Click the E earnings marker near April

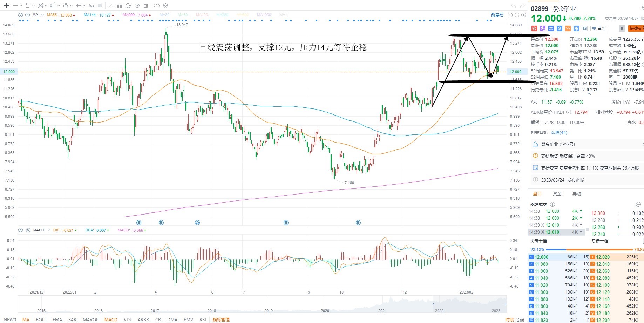[x=161, y=223]
